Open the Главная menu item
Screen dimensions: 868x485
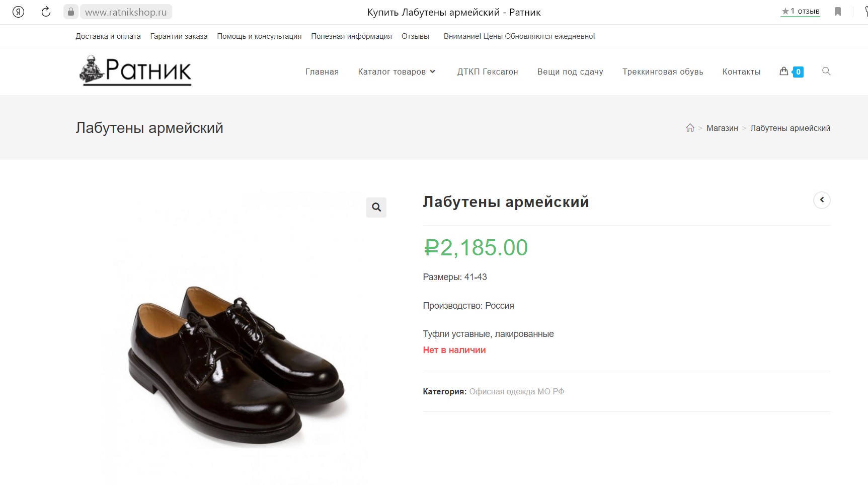[322, 72]
